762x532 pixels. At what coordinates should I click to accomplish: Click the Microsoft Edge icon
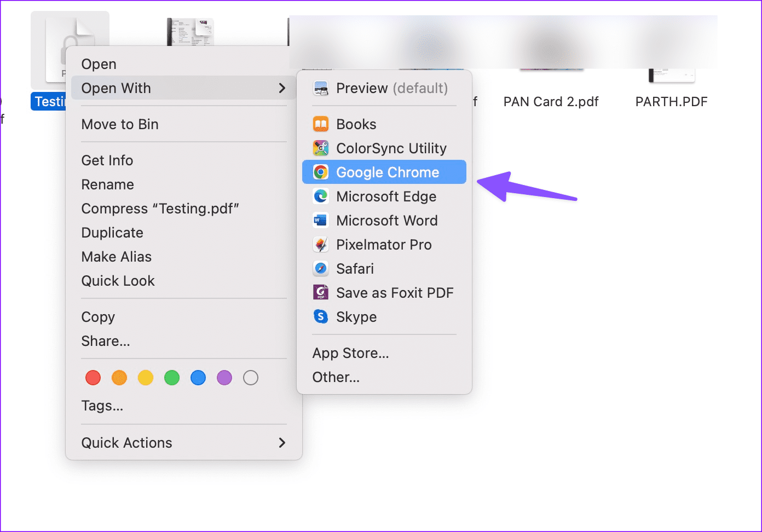pyautogui.click(x=321, y=196)
